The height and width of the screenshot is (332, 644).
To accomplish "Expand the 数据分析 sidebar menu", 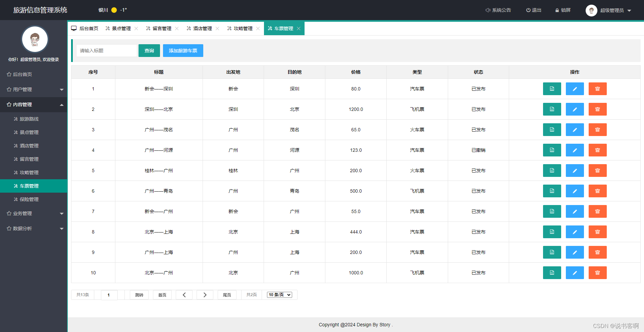I will pos(34,228).
